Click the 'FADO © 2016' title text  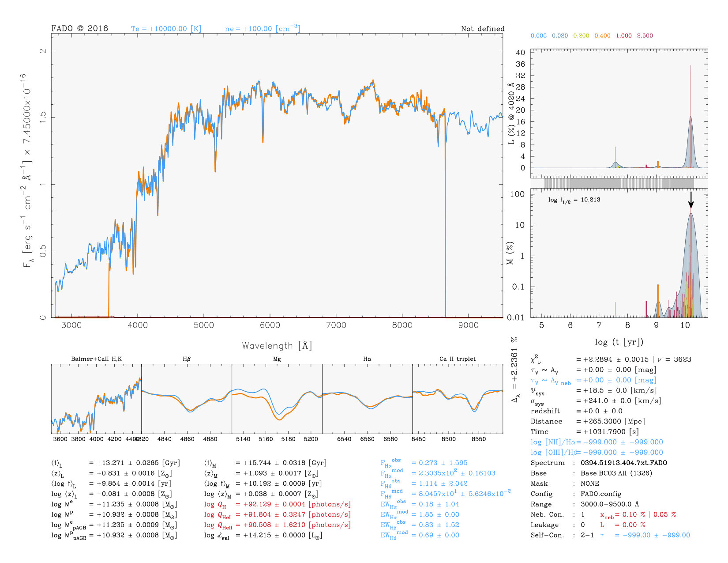[x=80, y=28]
